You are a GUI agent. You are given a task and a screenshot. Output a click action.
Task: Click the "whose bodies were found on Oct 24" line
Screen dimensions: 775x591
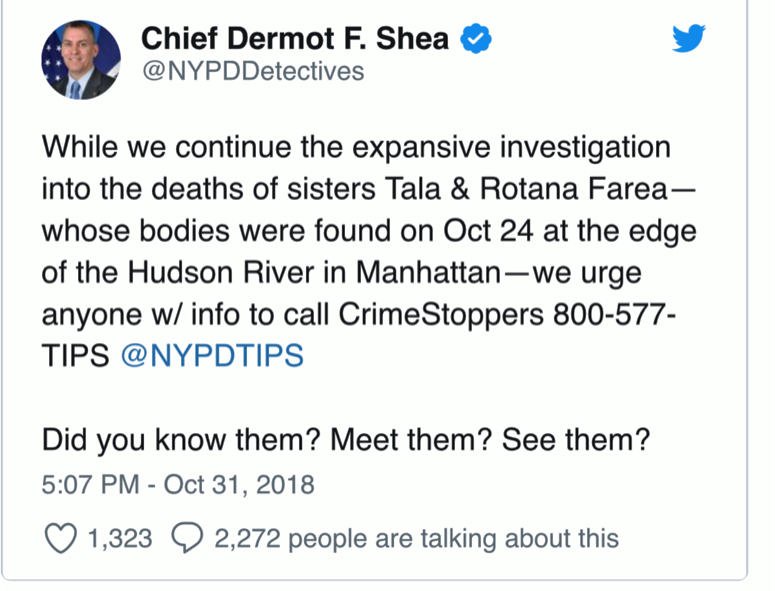[288, 231]
